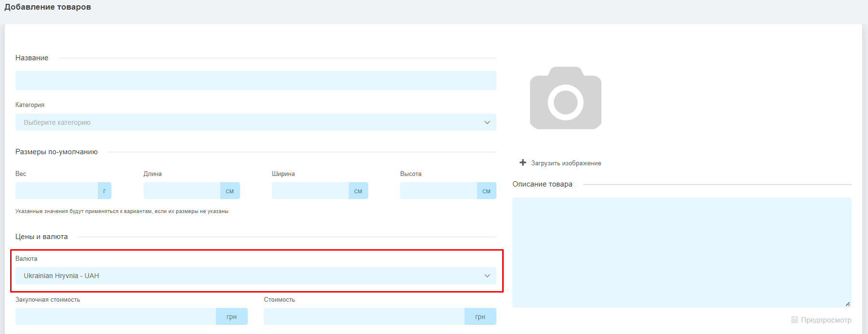Click the Название text input field
The width and height of the screenshot is (868, 334).
pos(255,80)
